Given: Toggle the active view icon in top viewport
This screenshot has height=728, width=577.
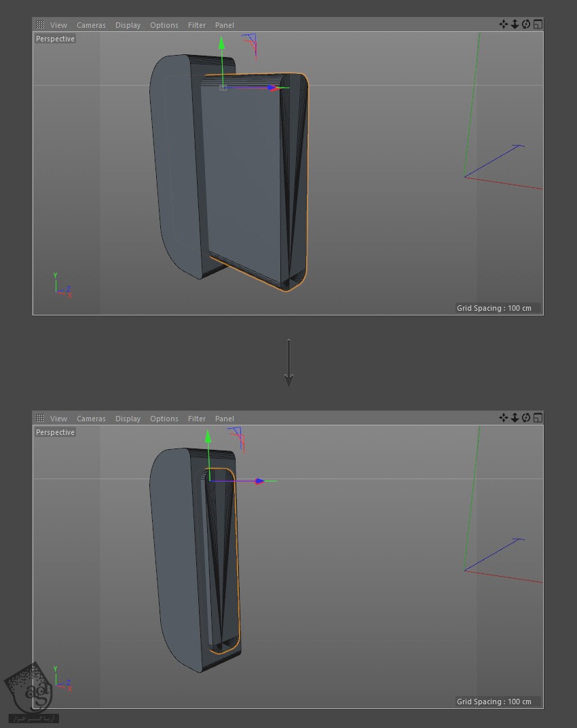Looking at the screenshot, I should pyautogui.click(x=538, y=24).
